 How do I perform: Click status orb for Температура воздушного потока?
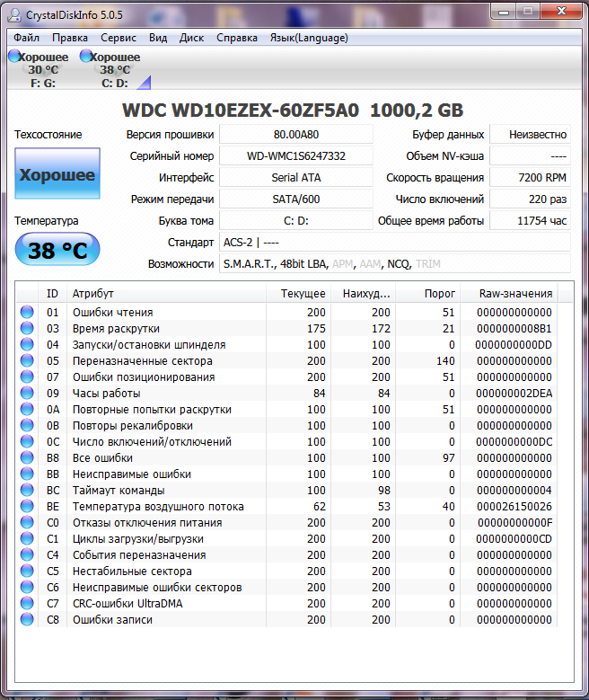27,506
